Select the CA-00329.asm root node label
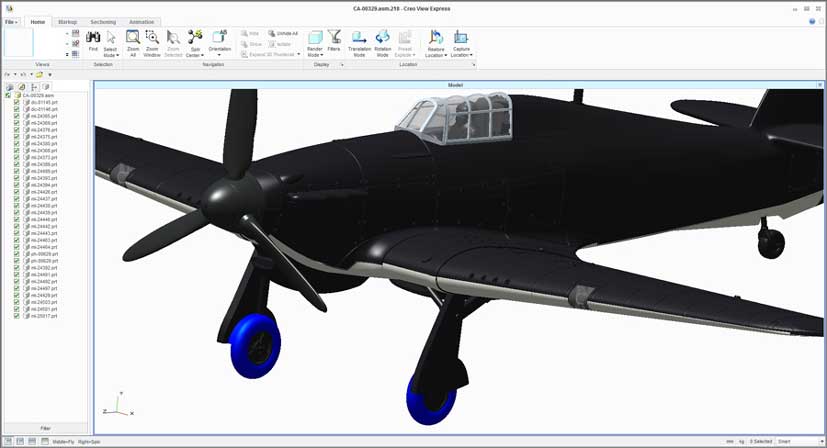 [x=38, y=96]
